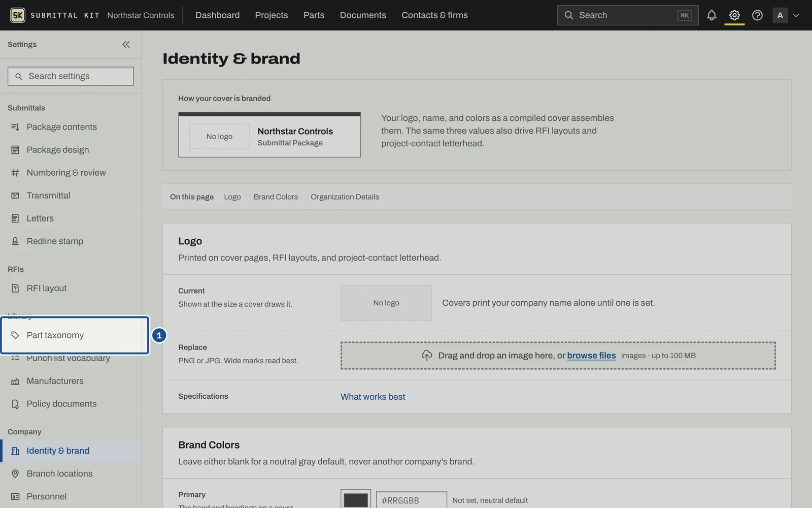Click the Part taxonomy tag icon
This screenshot has width=812, height=508.
[15, 335]
